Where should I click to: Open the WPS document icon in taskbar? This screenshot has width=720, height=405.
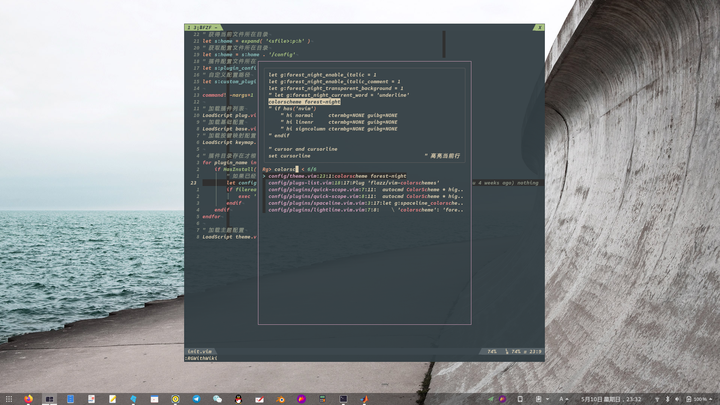click(x=91, y=399)
